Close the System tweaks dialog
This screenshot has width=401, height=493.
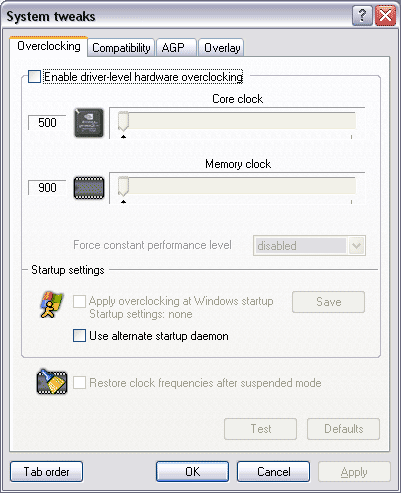pos(385,16)
